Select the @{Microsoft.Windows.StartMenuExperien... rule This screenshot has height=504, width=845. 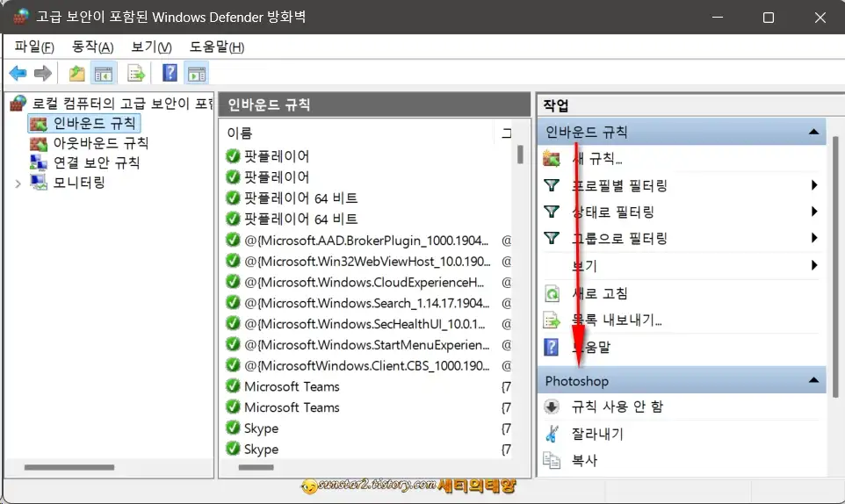coord(366,344)
